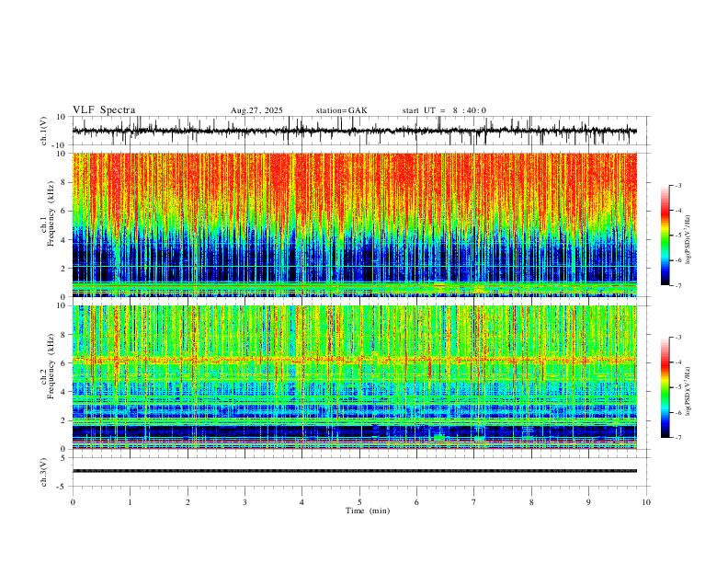Click the "-5" tick on ch.2 color bar

(677, 387)
